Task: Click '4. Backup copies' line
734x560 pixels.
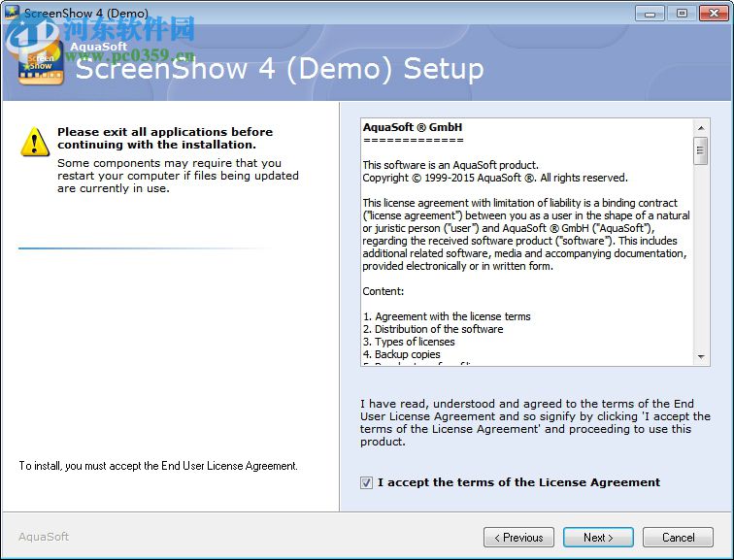Action: tap(402, 354)
